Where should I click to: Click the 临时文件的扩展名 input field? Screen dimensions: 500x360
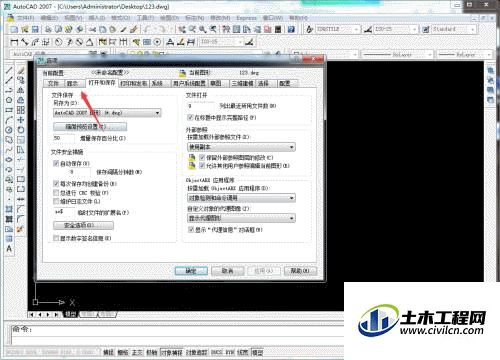click(64, 212)
